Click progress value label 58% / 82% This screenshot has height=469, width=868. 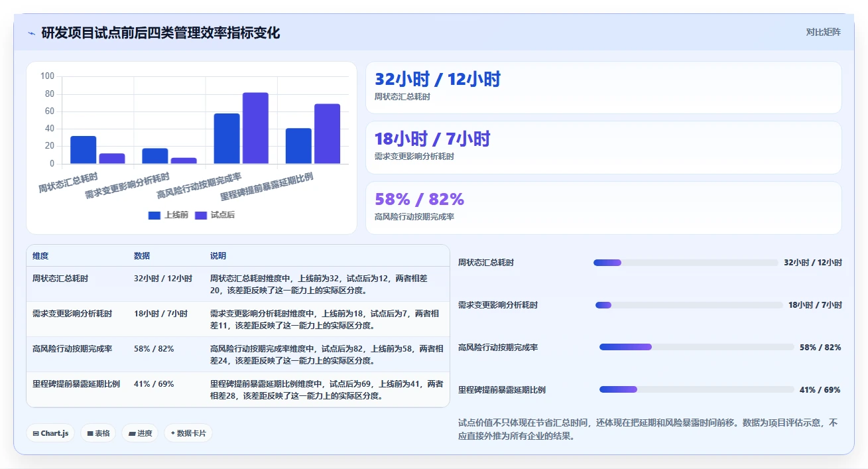[x=820, y=348]
